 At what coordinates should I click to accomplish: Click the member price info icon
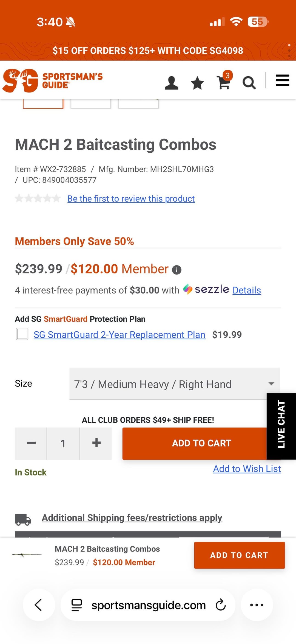pos(177,270)
